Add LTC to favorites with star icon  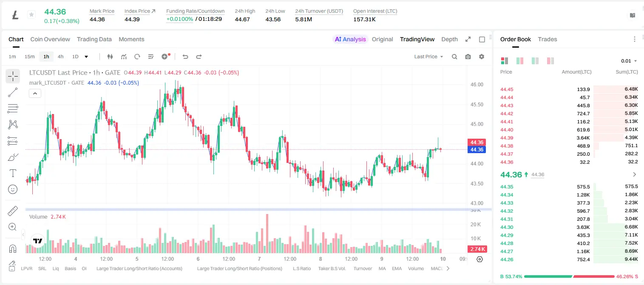click(31, 15)
